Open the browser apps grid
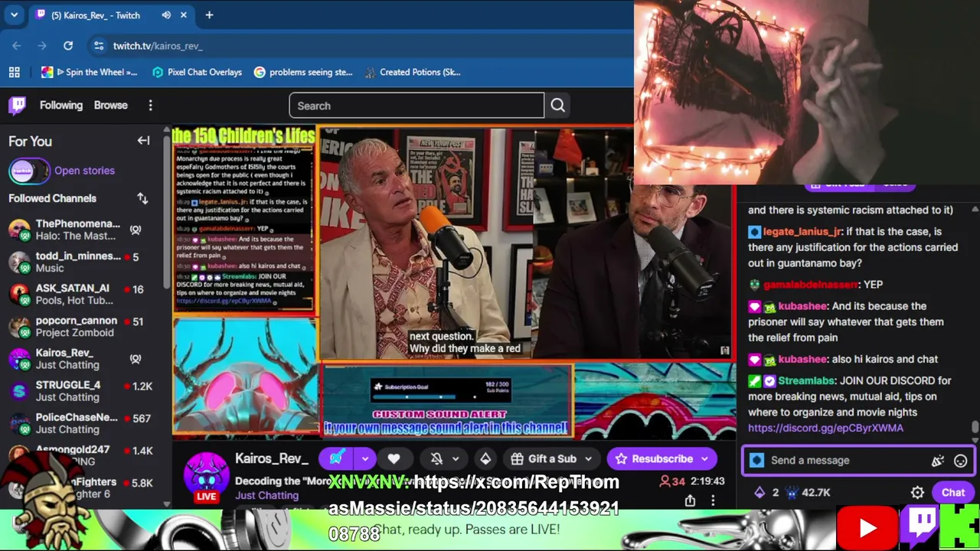This screenshot has height=551, width=980. pyautogui.click(x=14, y=72)
